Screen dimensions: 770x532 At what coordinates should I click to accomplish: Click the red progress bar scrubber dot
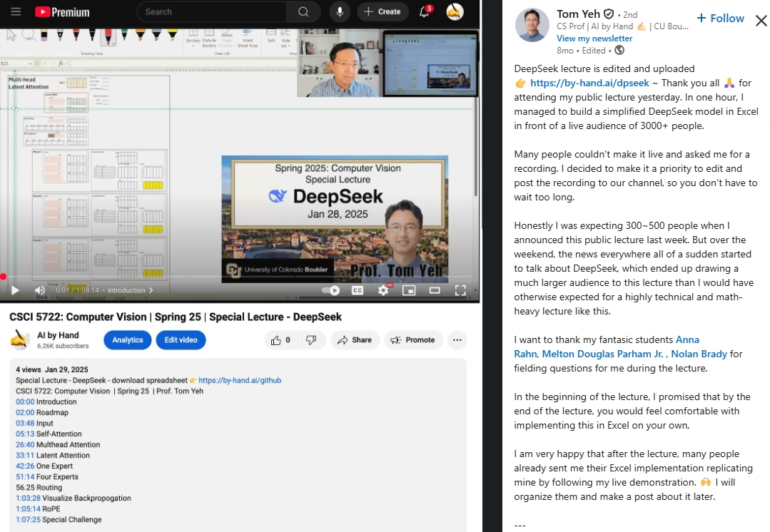(3, 277)
